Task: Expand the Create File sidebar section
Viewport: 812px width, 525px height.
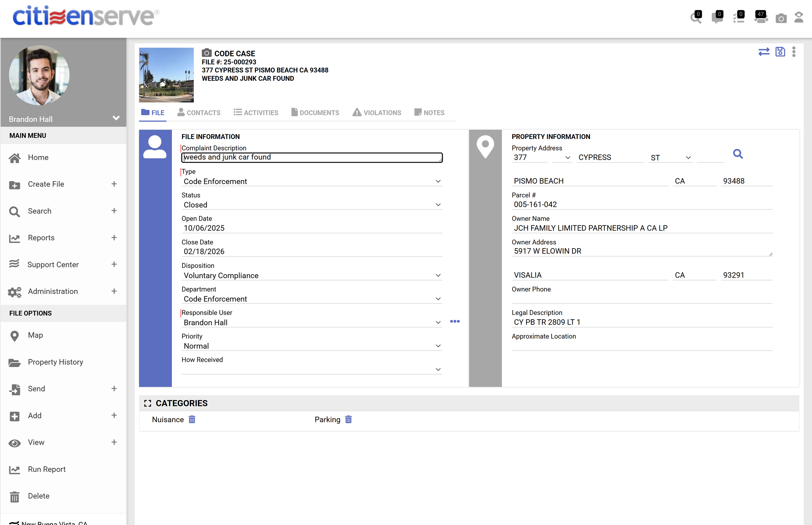Action: 114,184
